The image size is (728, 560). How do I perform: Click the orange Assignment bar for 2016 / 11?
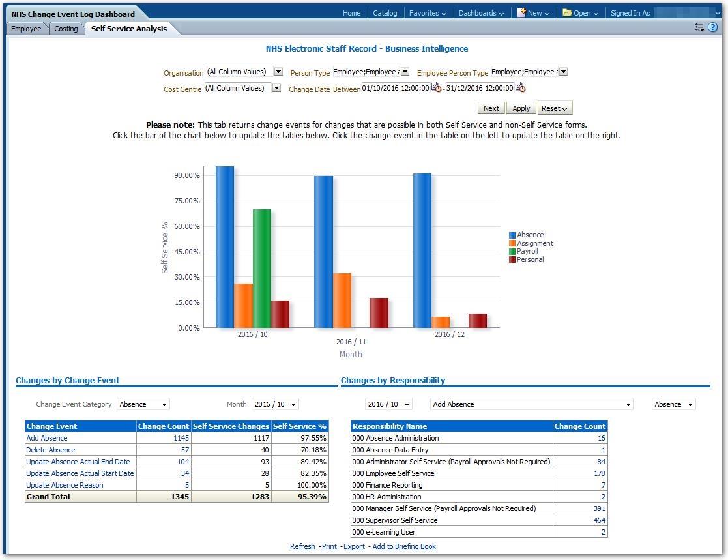[x=342, y=301]
